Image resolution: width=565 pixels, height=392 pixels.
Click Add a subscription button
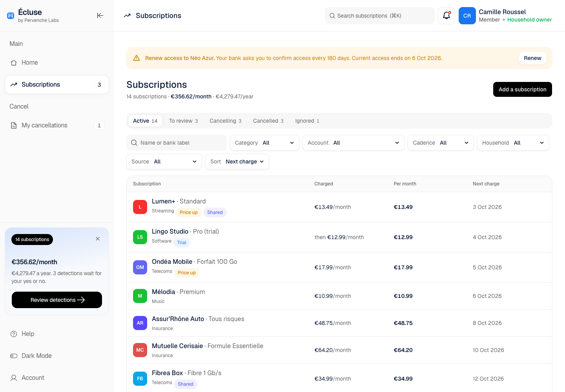pos(523,89)
